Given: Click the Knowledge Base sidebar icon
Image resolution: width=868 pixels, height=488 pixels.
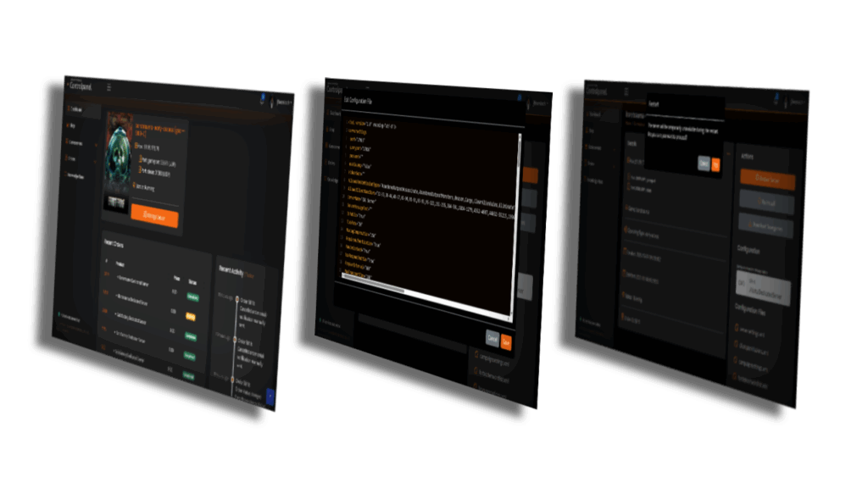Looking at the screenshot, I should (65, 175).
